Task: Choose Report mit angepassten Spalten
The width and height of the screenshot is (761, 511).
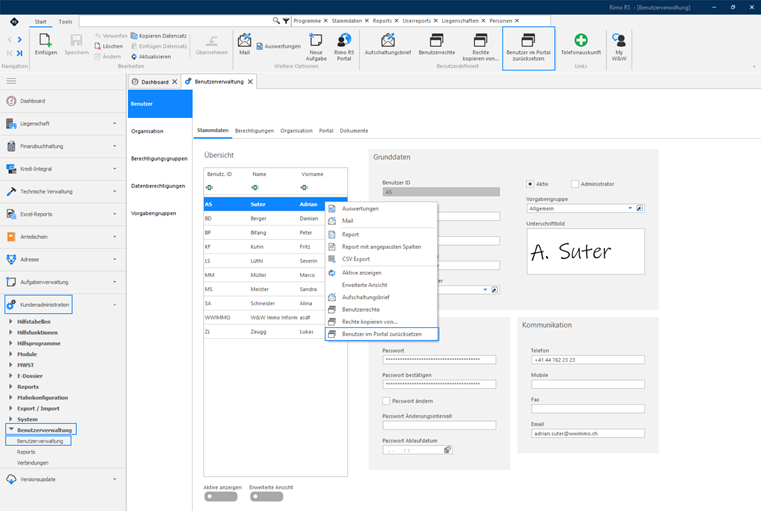Action: (x=381, y=247)
